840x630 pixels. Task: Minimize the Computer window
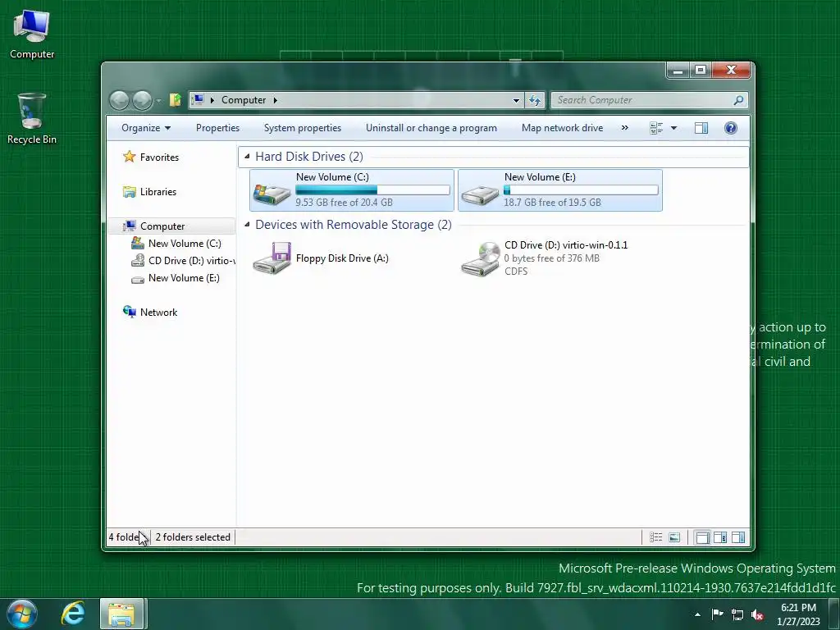(678, 71)
